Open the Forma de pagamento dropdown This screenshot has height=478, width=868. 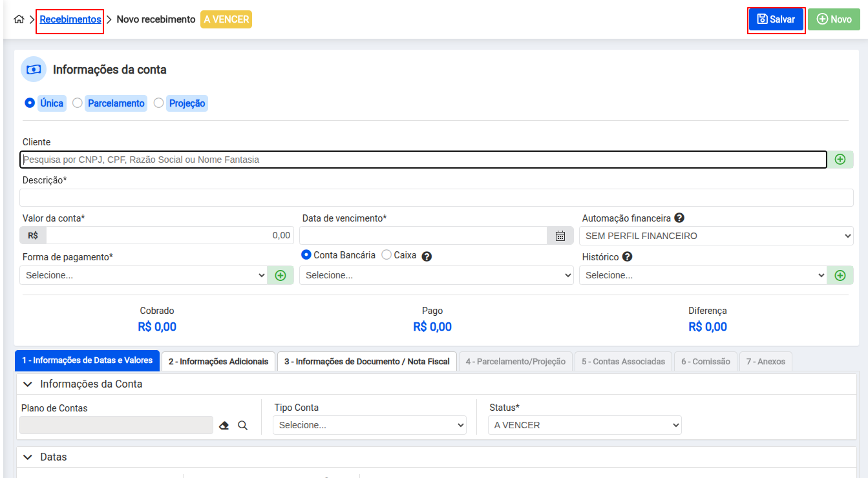143,275
